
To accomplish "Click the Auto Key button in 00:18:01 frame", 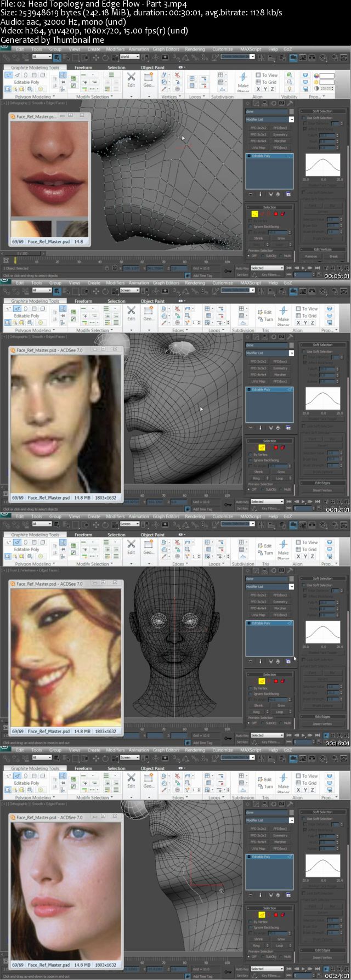I will click(x=242, y=735).
